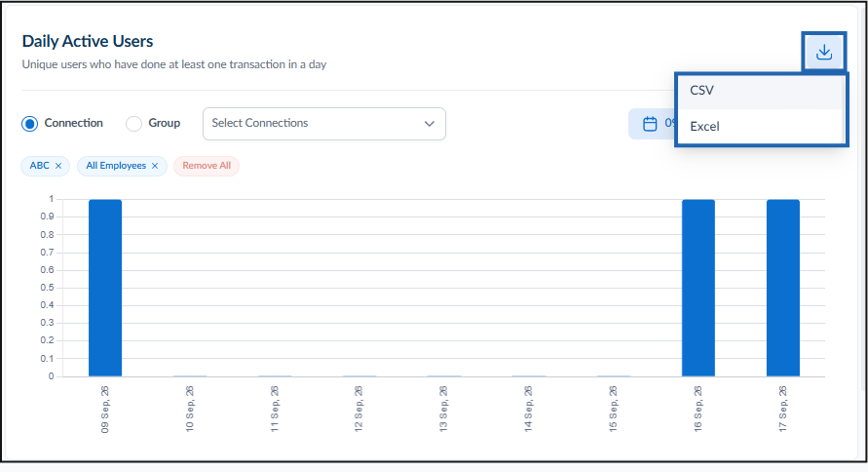Image resolution: width=868 pixels, height=472 pixels.
Task: Select the Group radio button
Action: point(134,124)
